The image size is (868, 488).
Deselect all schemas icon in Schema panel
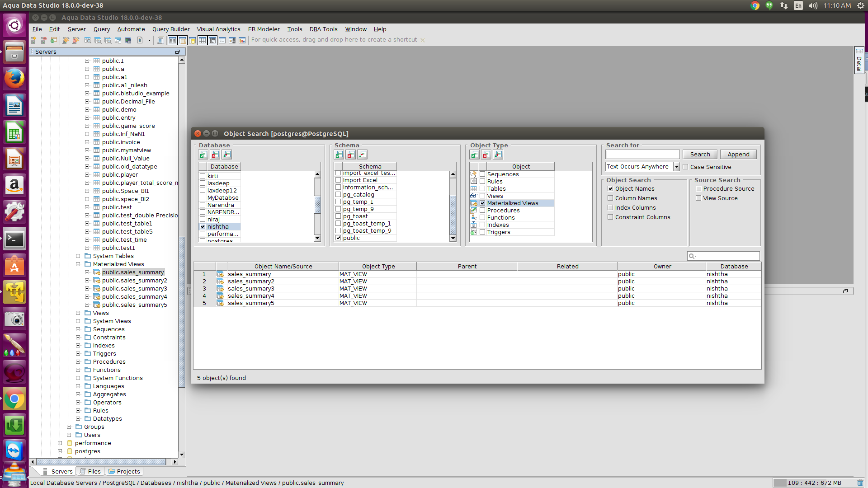[x=351, y=155]
